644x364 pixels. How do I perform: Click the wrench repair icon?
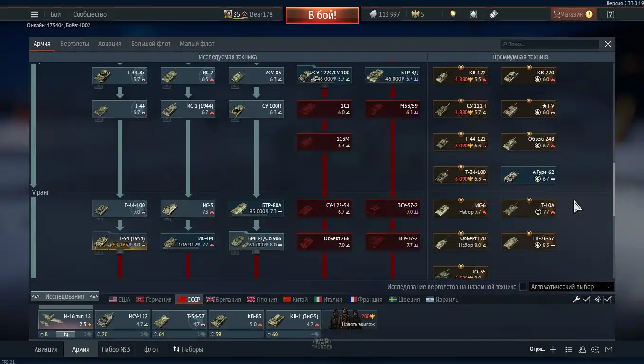[576, 299]
